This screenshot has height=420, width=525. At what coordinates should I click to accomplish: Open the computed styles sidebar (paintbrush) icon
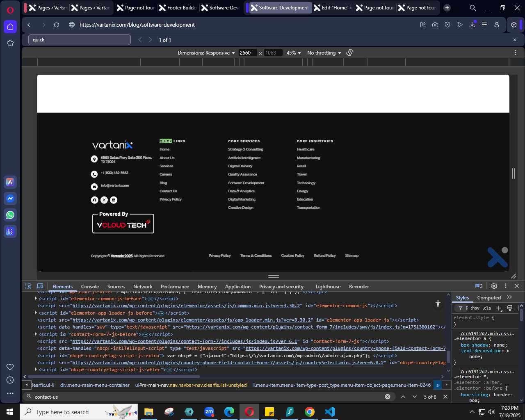point(510,308)
